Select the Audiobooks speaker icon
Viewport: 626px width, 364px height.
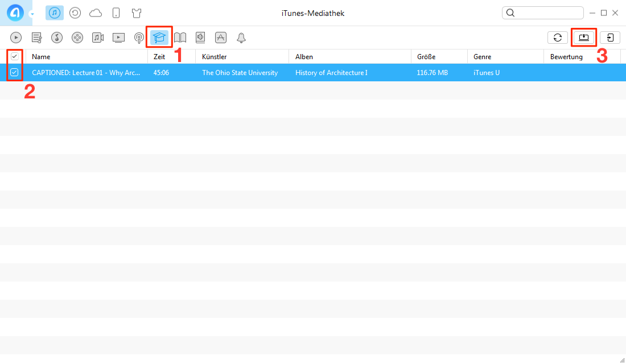pos(200,38)
